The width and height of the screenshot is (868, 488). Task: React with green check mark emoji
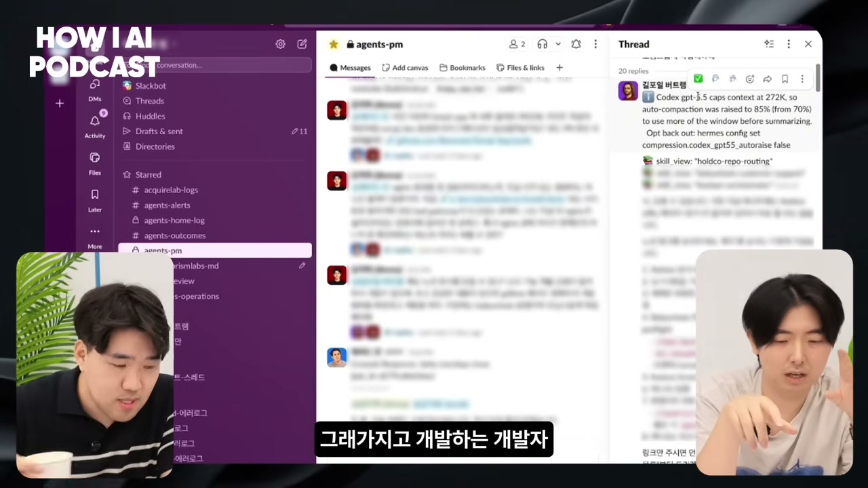(698, 79)
